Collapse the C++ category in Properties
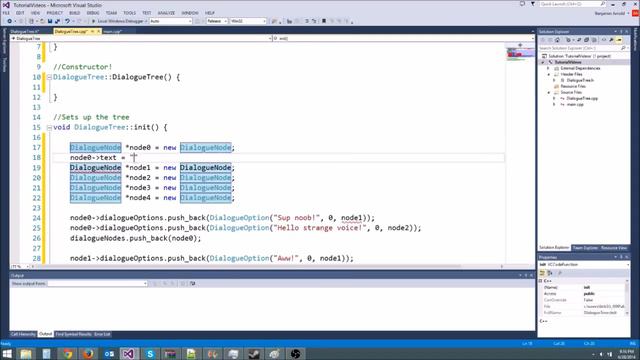The width and height of the screenshot is (640, 360). click(x=541, y=281)
